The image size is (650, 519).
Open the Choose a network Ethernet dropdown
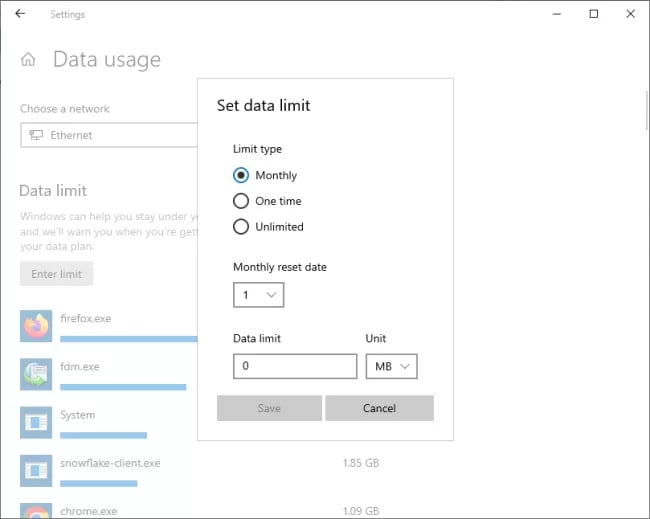(109, 135)
